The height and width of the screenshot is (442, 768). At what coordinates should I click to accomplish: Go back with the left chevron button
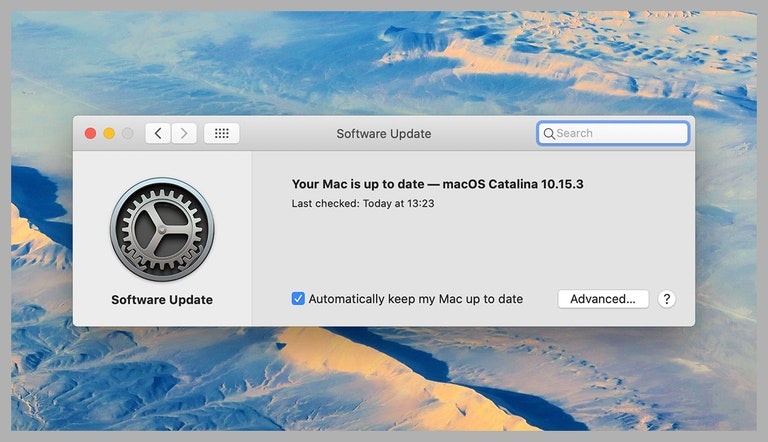click(x=158, y=133)
